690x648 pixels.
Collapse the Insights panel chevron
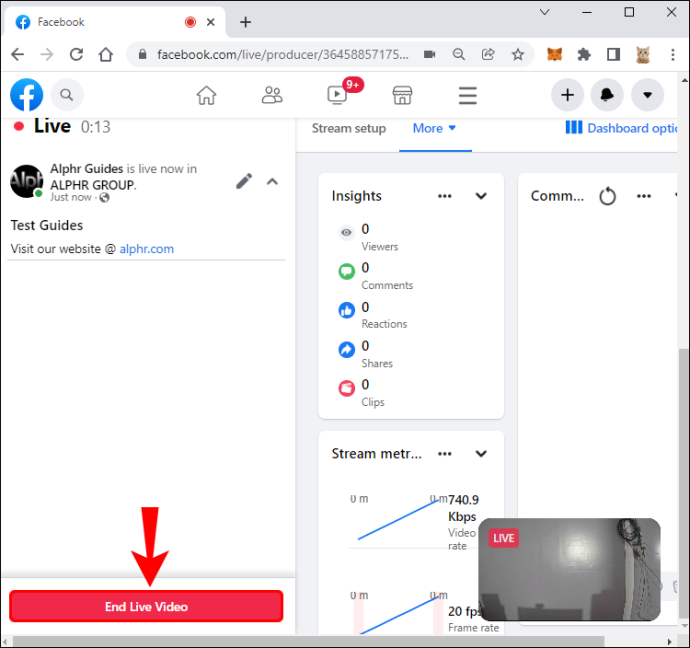(481, 196)
